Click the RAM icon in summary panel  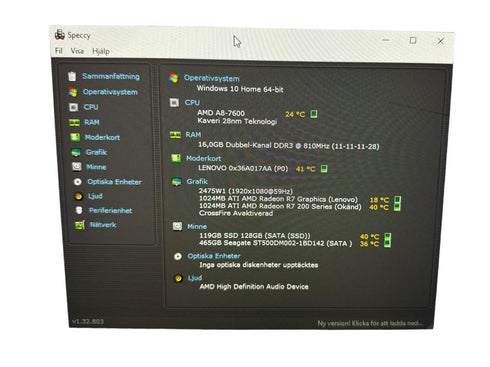pyautogui.click(x=175, y=135)
